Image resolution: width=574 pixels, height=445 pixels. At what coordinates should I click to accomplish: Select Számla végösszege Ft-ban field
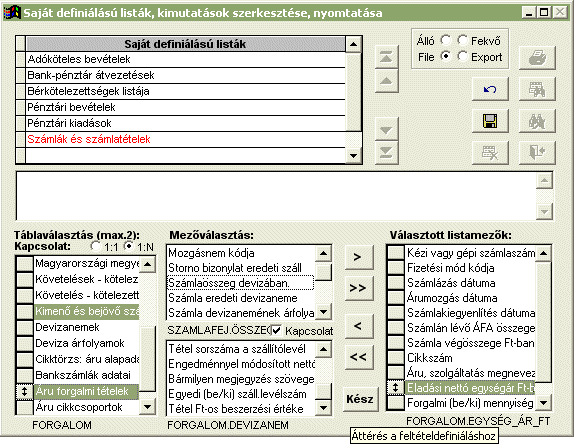(x=470, y=343)
